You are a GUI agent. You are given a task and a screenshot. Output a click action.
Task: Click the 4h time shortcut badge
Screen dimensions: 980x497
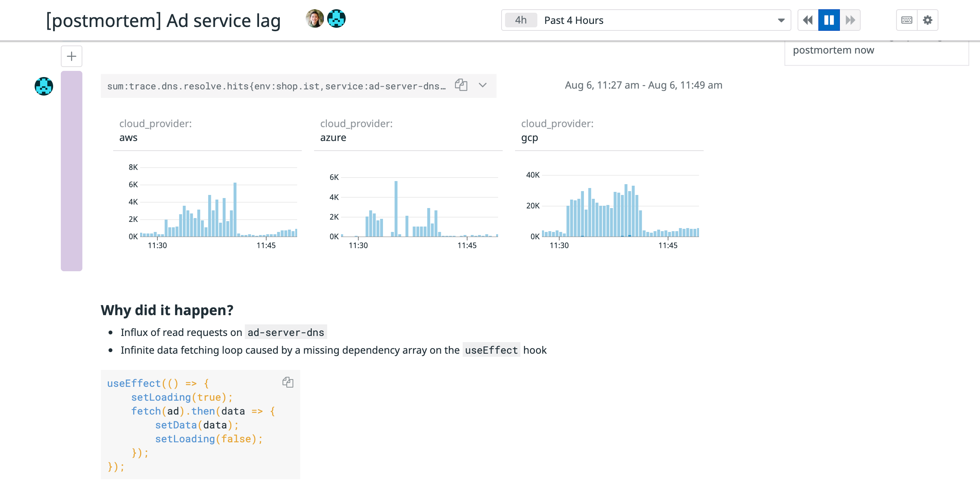point(521,20)
